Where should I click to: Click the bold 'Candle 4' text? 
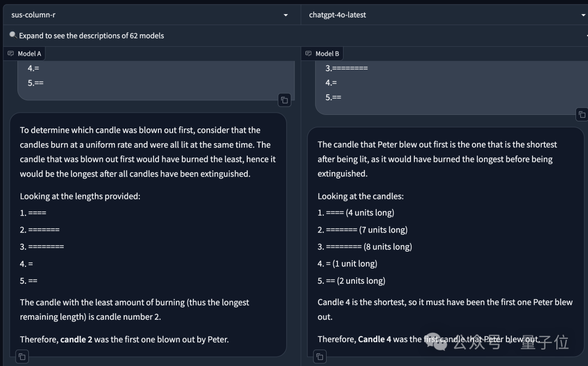[374, 339]
